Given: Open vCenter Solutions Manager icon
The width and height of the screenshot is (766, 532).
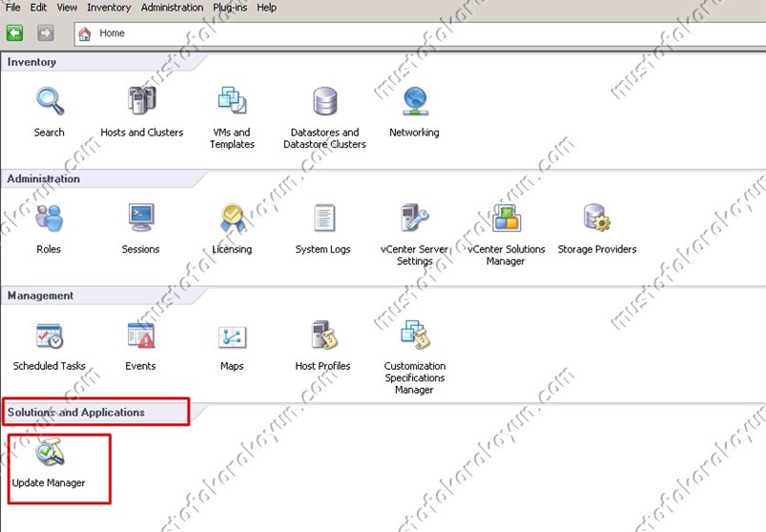Looking at the screenshot, I should pyautogui.click(x=507, y=217).
